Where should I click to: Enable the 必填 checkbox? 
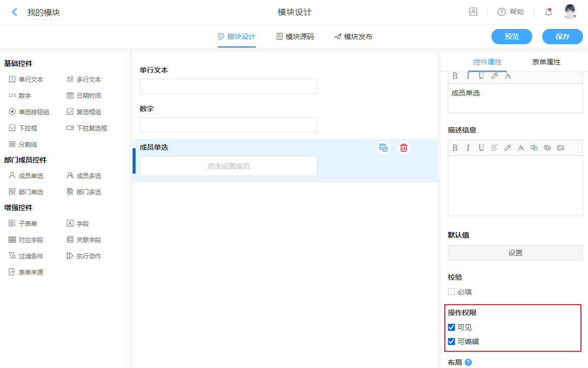coord(451,292)
